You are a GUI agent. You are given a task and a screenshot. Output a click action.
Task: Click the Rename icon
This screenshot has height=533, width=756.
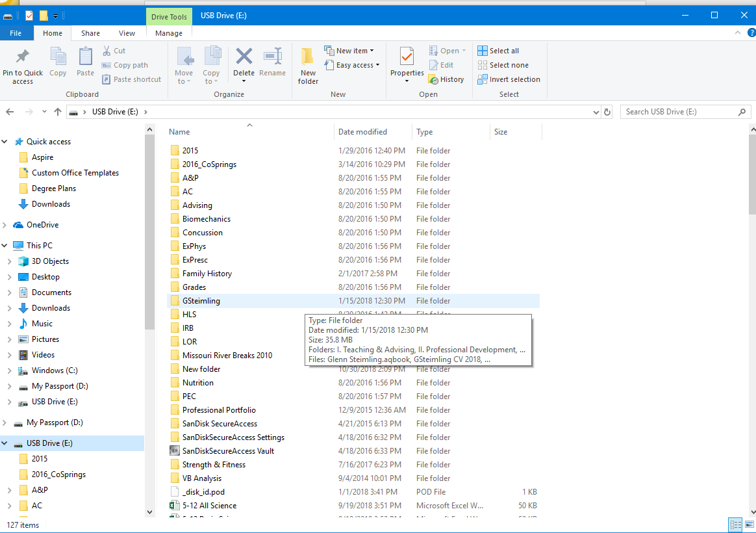coord(272,57)
